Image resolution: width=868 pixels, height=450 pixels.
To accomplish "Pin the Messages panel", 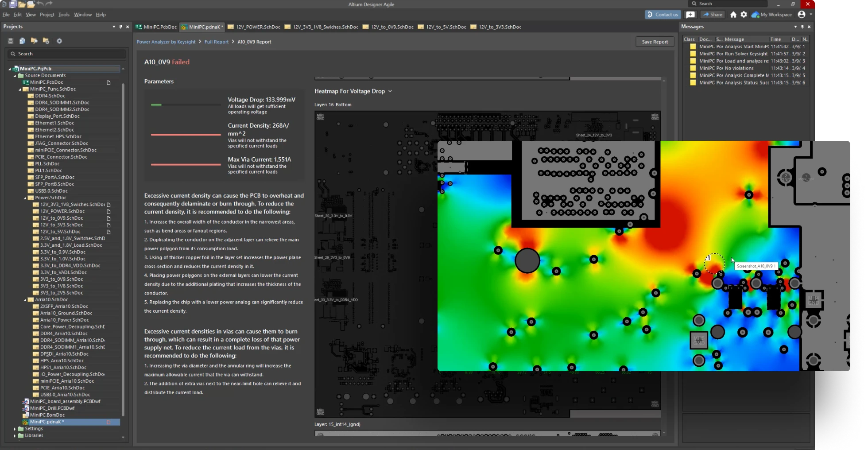I will [x=802, y=27].
